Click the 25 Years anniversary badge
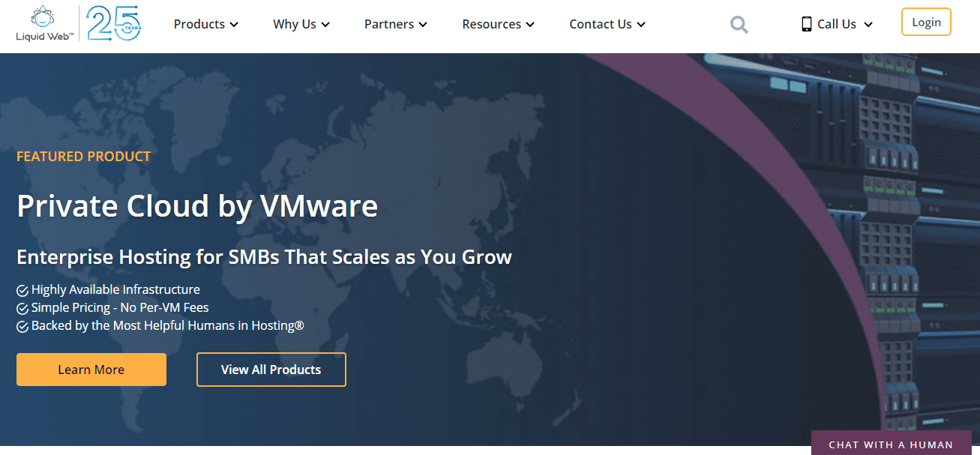Image resolution: width=980 pixels, height=455 pixels. coord(114,22)
